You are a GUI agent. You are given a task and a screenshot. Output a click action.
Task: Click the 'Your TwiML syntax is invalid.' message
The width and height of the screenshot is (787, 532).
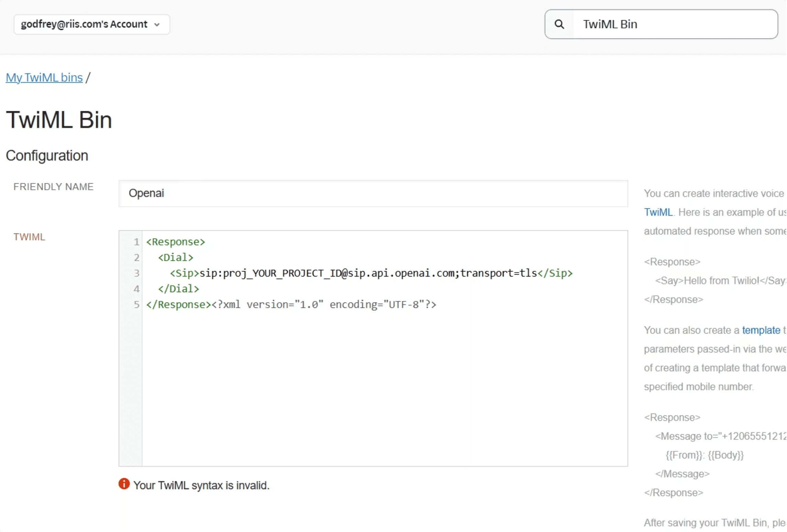[202, 486]
